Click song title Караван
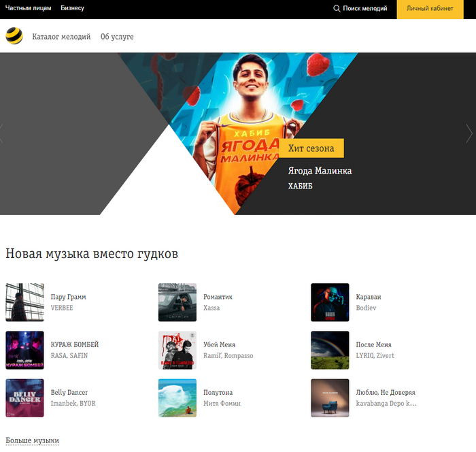This screenshot has width=476, height=452. (369, 297)
